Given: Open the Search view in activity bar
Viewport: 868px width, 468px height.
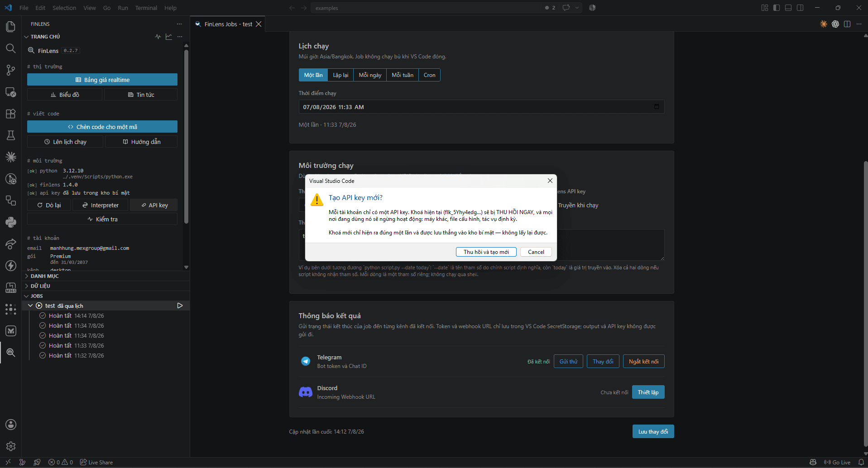Looking at the screenshot, I should point(10,48).
